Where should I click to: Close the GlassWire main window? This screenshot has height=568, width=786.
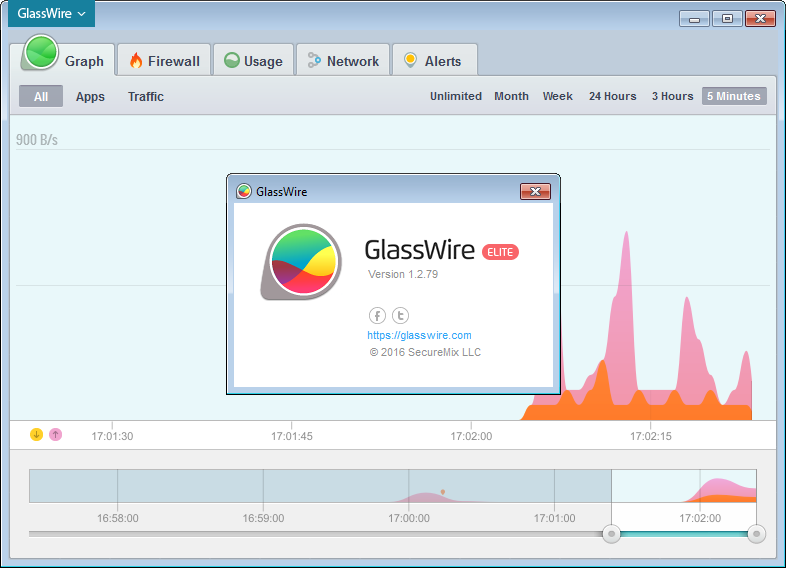click(x=760, y=19)
